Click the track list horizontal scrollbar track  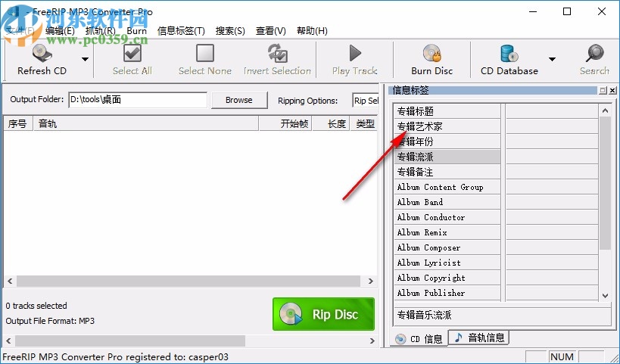pyautogui.click(x=188, y=281)
